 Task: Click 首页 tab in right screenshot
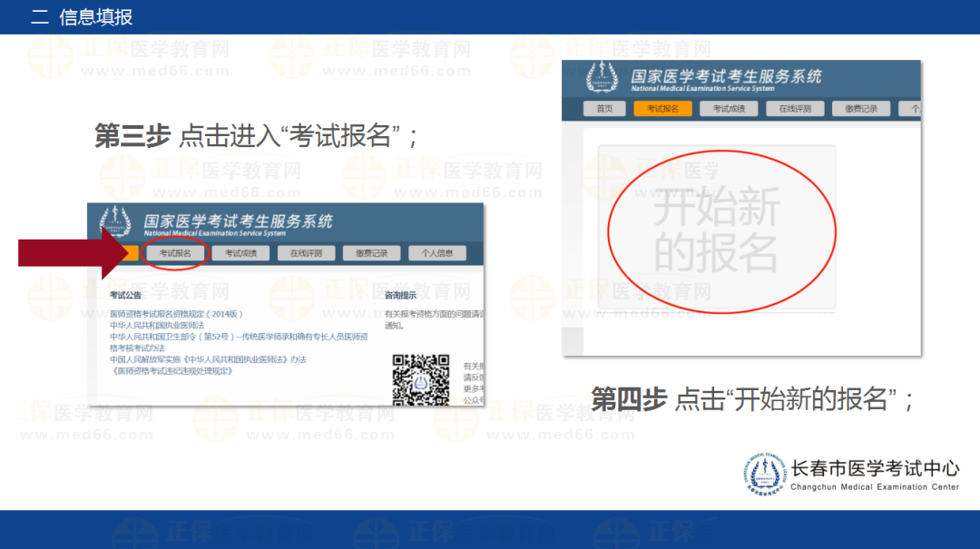click(x=604, y=109)
